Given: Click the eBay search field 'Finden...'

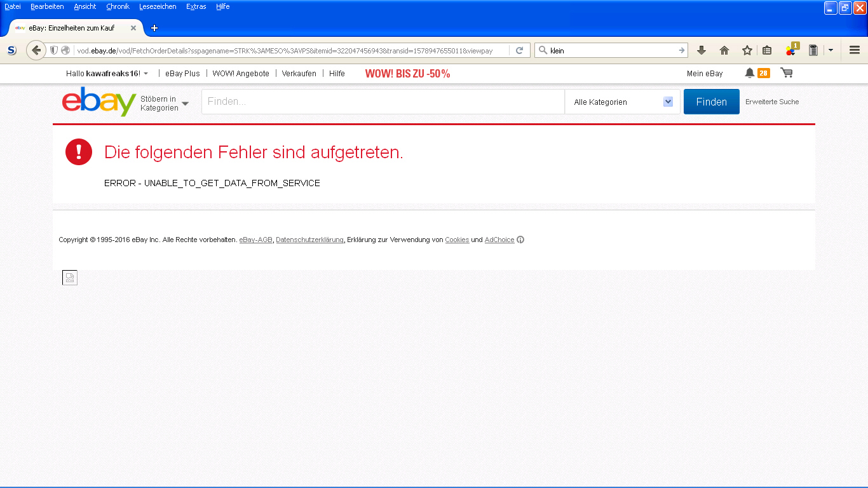Looking at the screenshot, I should pos(383,102).
